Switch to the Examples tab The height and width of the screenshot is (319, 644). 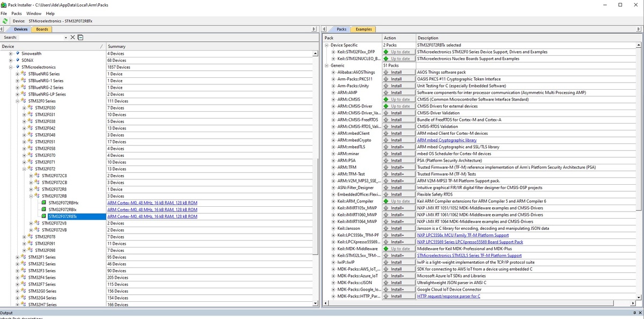click(x=364, y=29)
